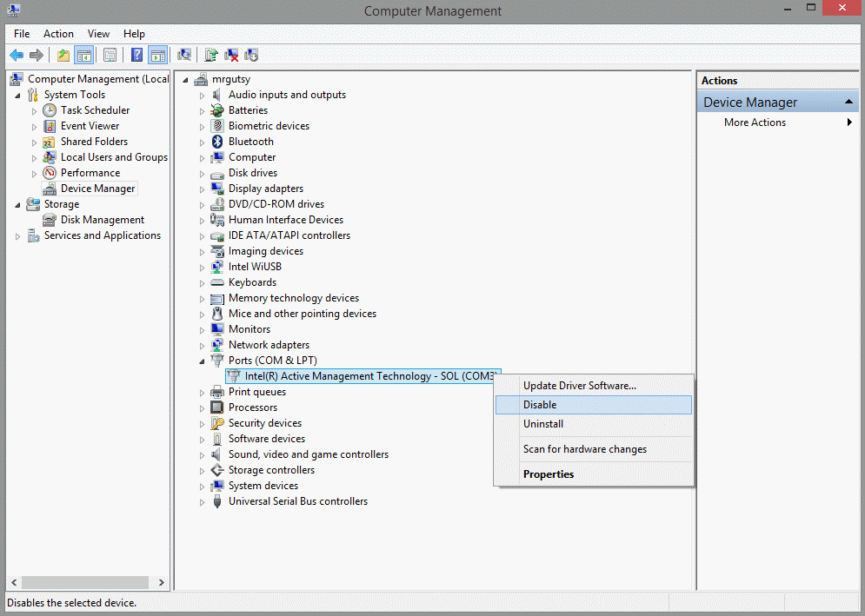Click the Uninstall device red X icon
This screenshot has height=616, width=865.
pos(231,55)
